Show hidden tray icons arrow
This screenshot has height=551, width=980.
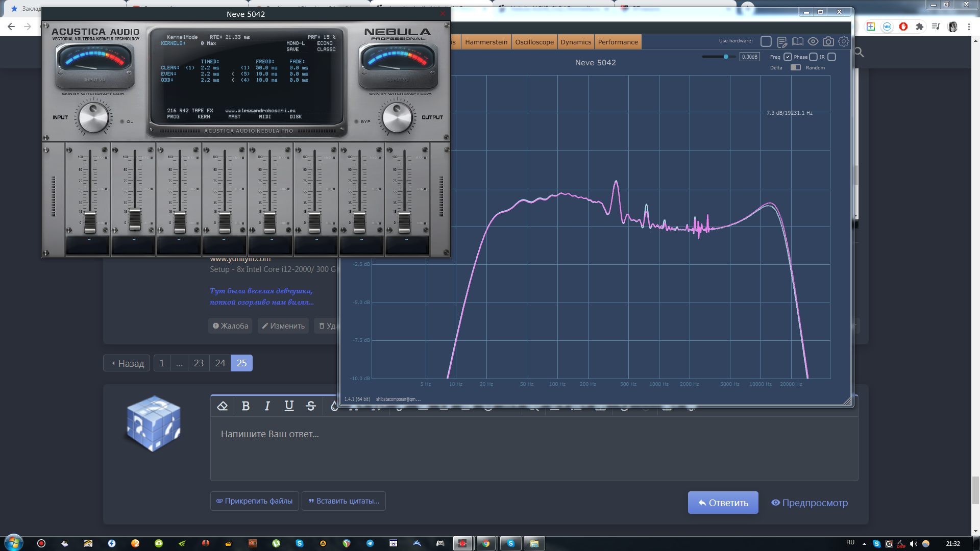[x=864, y=544]
